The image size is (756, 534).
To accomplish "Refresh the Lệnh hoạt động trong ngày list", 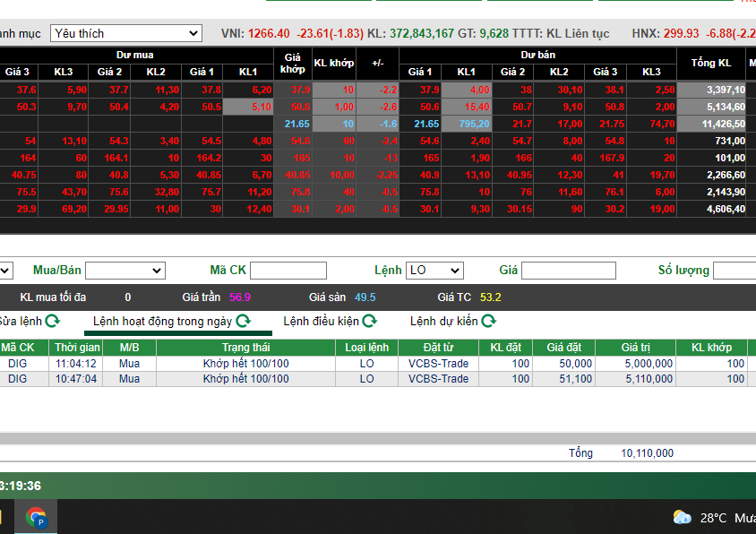I will tap(244, 321).
